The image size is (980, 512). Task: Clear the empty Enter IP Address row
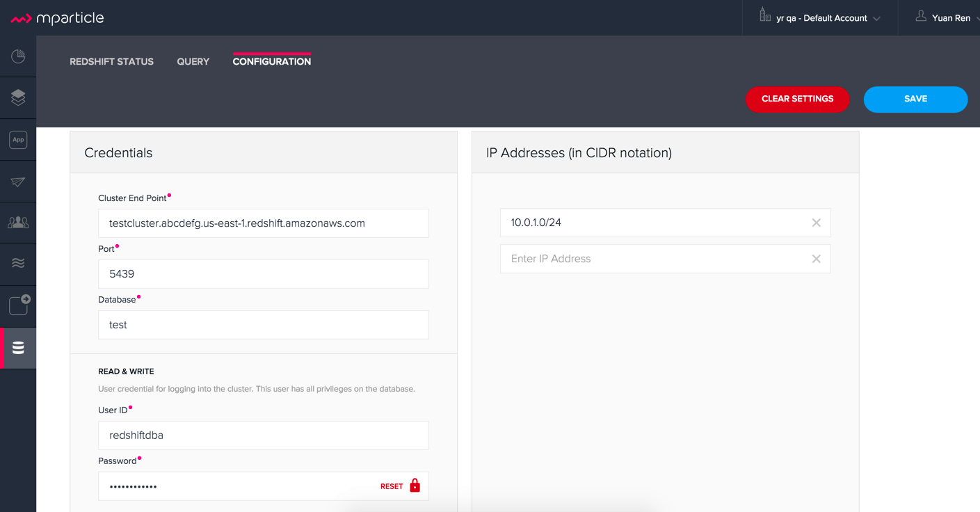point(816,259)
